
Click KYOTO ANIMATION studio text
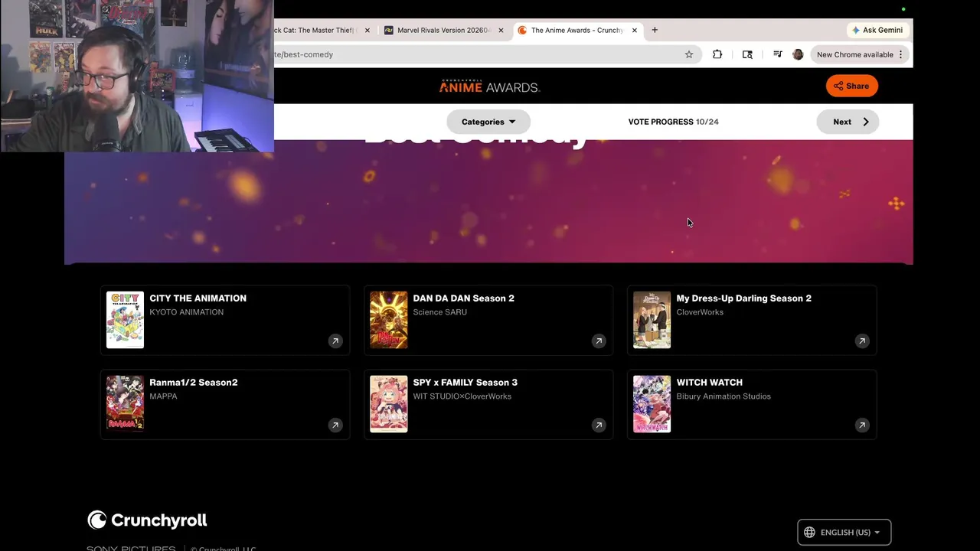tap(186, 312)
